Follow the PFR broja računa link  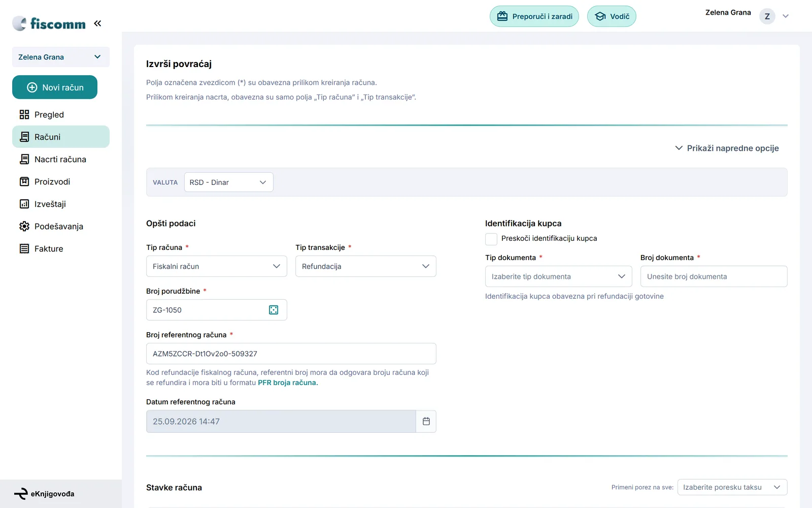(287, 383)
